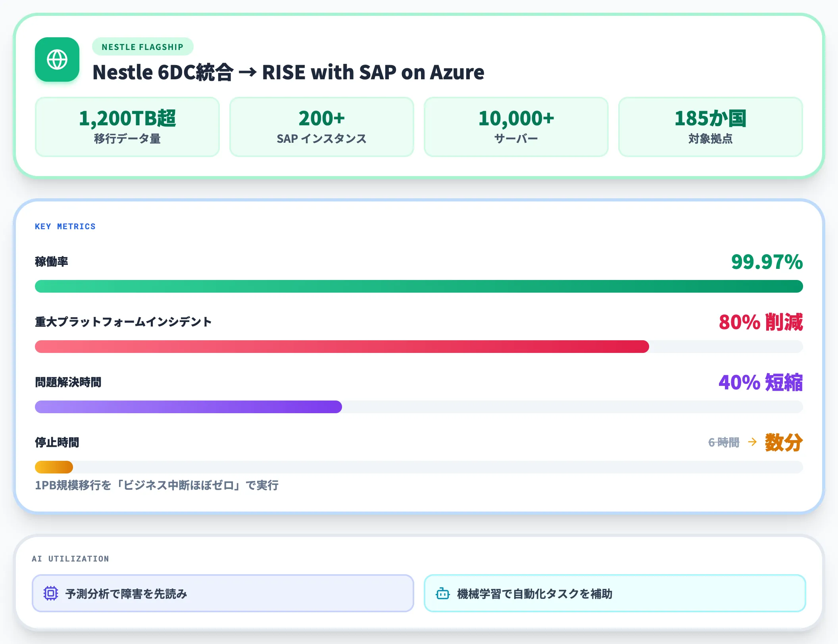This screenshot has height=644, width=838.
Task: Click the AI UTILIZATION heading
Action: pos(71,559)
